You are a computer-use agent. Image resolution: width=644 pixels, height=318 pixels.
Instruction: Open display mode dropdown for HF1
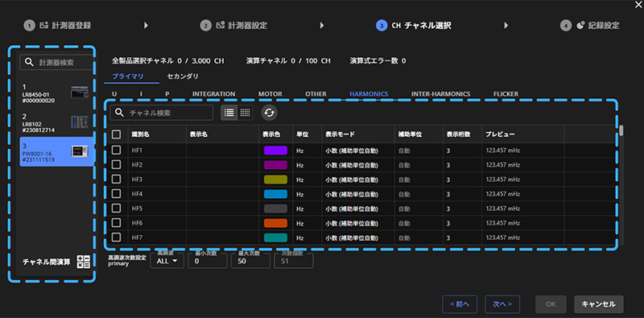click(x=357, y=151)
